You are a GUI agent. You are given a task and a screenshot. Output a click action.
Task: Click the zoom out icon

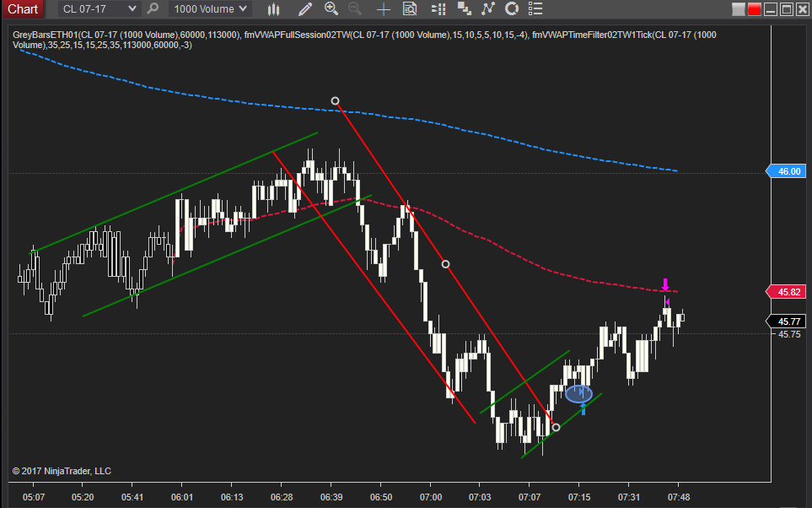355,8
